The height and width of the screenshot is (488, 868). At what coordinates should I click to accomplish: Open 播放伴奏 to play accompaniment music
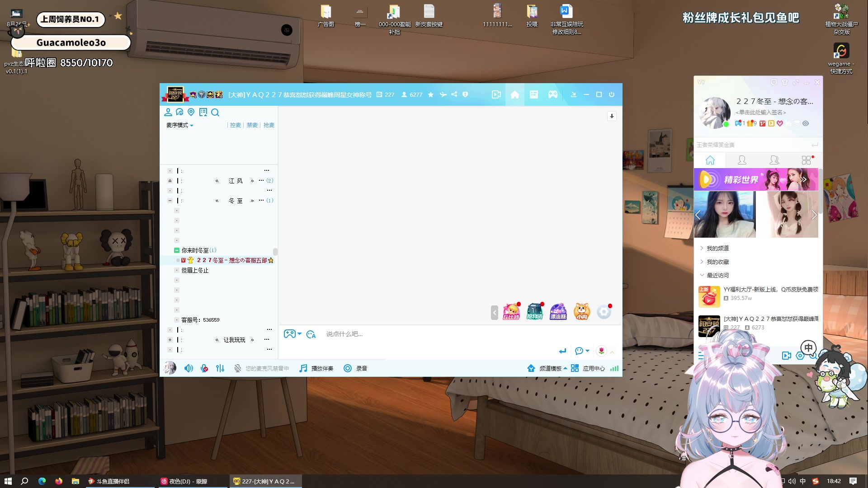click(x=316, y=369)
